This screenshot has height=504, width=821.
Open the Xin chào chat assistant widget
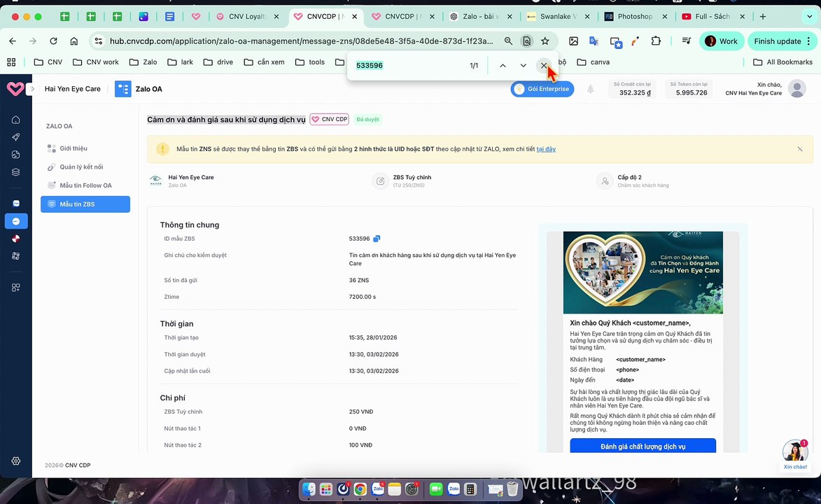(x=795, y=454)
